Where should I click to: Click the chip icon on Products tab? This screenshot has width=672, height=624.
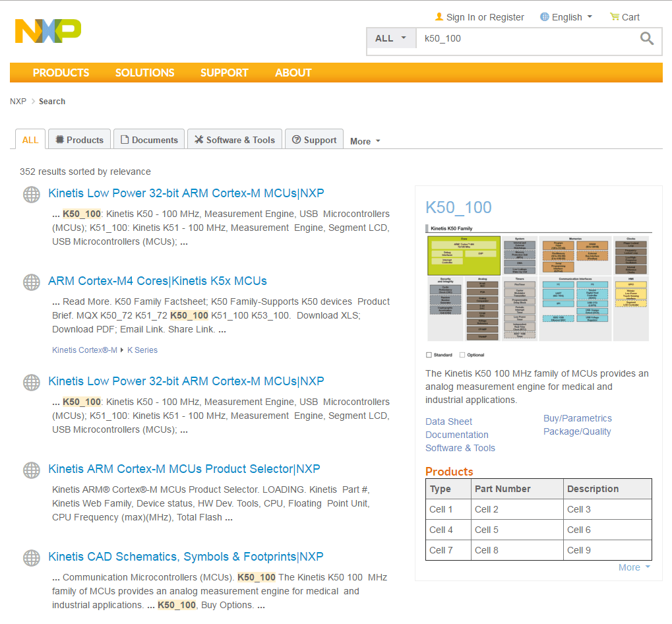click(x=60, y=140)
